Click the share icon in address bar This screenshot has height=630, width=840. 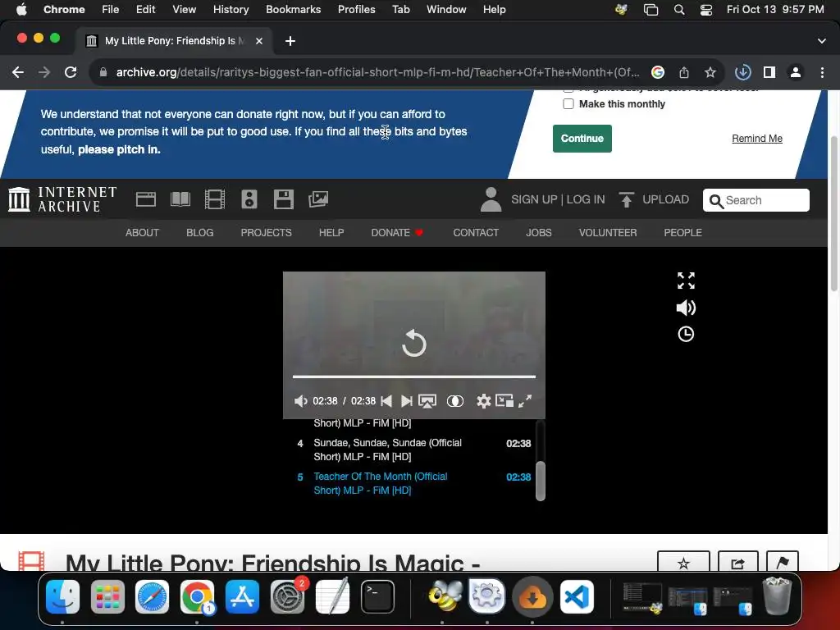coord(683,72)
